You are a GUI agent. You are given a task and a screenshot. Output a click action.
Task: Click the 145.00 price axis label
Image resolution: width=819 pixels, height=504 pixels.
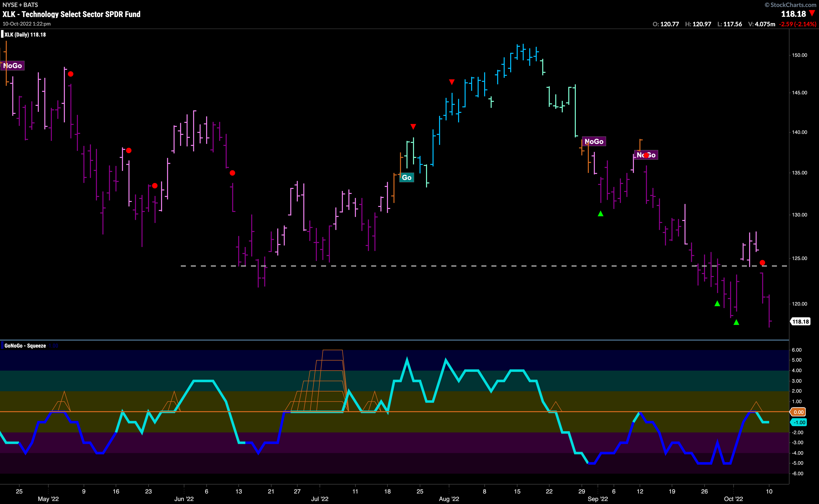(800, 93)
